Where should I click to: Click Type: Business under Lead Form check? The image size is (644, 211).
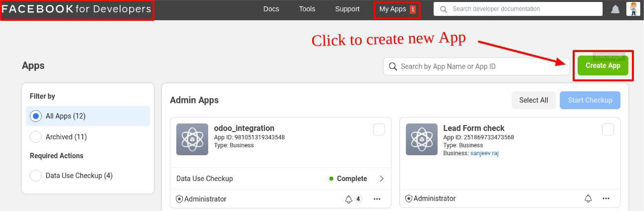463,145
